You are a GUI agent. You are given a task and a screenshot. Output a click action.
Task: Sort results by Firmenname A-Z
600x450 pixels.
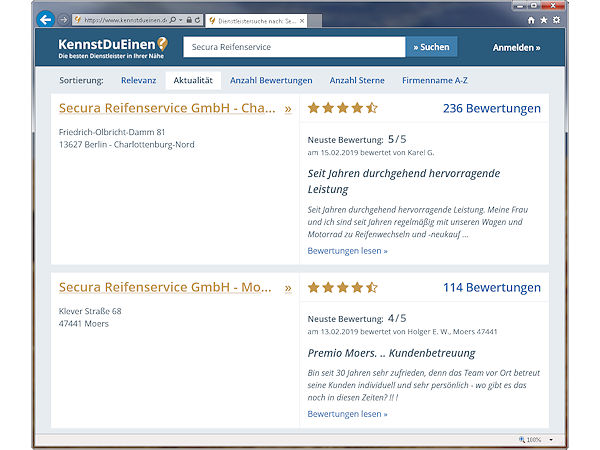pos(435,80)
